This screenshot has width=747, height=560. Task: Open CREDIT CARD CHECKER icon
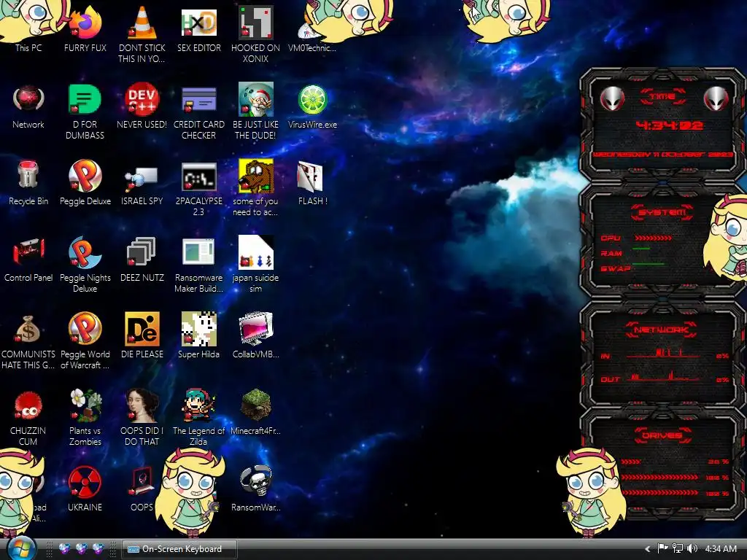[x=198, y=99]
